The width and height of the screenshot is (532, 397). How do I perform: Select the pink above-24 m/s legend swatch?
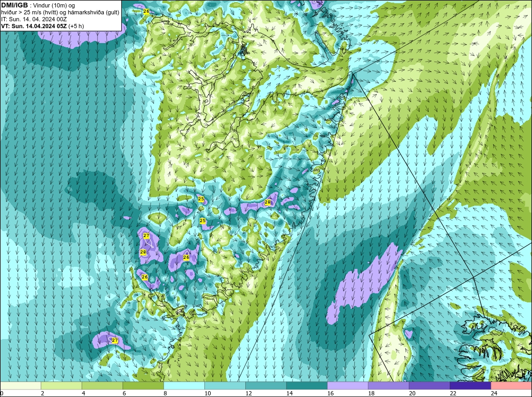click(511, 386)
